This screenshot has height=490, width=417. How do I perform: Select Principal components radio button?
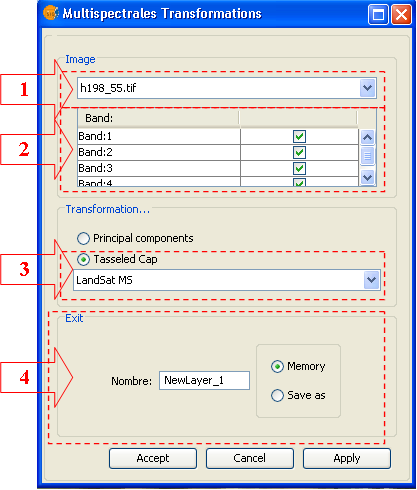pyautogui.click(x=83, y=238)
